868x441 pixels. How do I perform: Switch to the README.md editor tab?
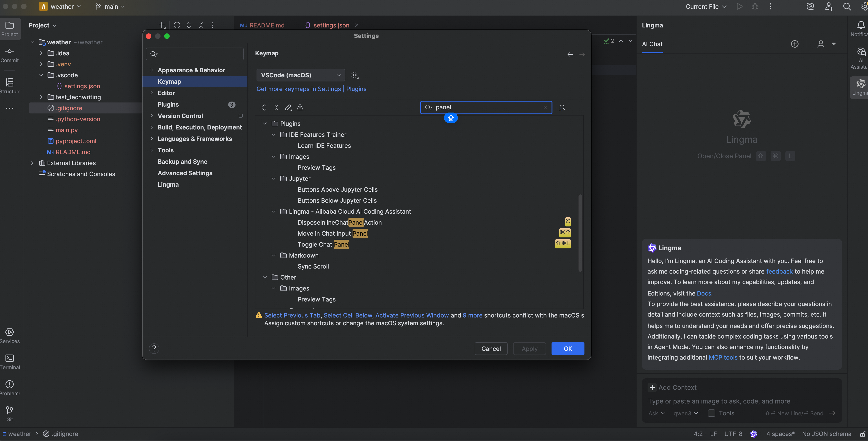click(262, 25)
